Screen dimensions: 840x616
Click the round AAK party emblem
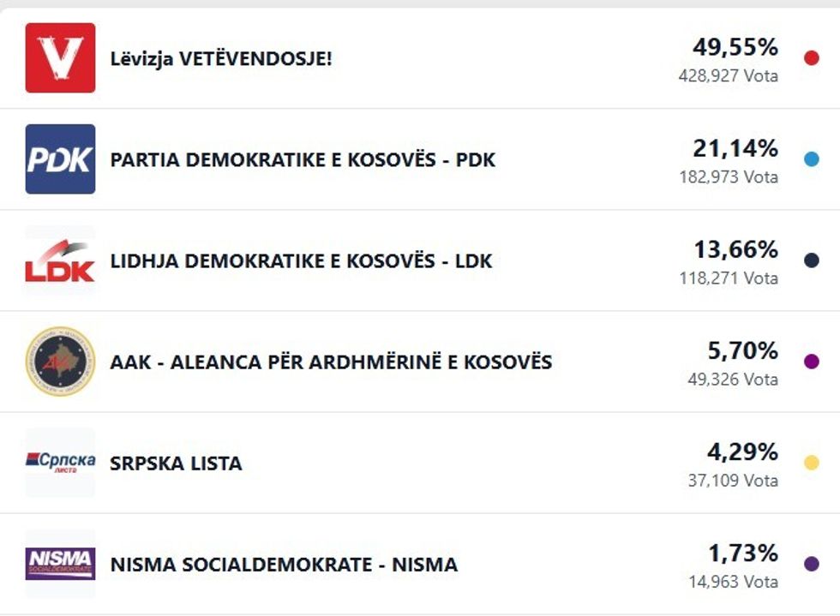pos(60,362)
